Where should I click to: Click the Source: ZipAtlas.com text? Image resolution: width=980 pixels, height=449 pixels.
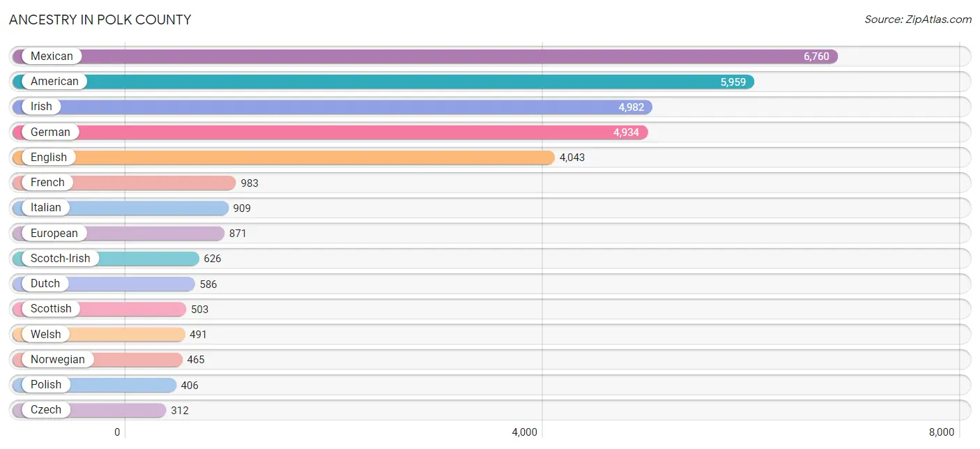click(917, 20)
